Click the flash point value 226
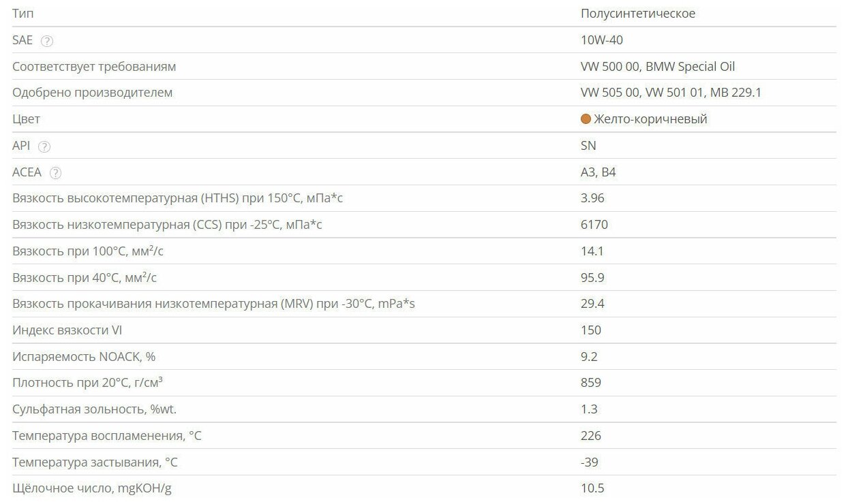Screen dimensions: 848x504 click(590, 436)
